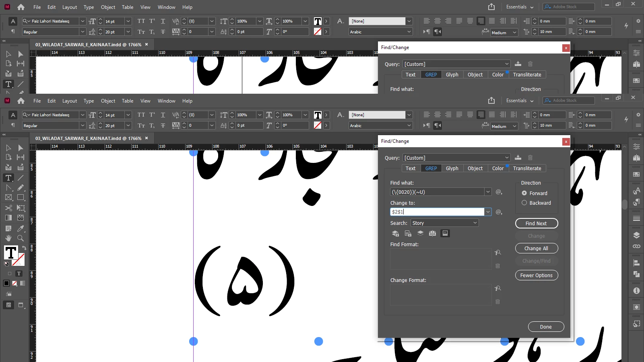Toggle Include Master Pages search option

click(x=433, y=233)
